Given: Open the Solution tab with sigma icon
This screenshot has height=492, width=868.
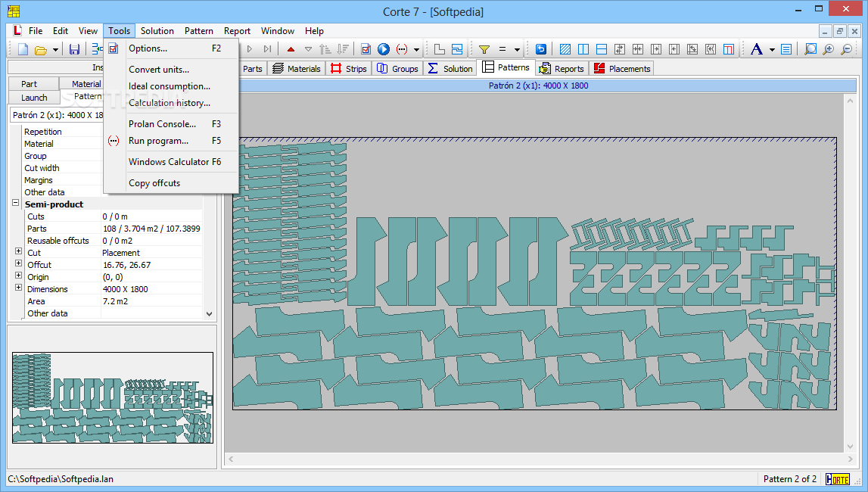Looking at the screenshot, I should 450,69.
